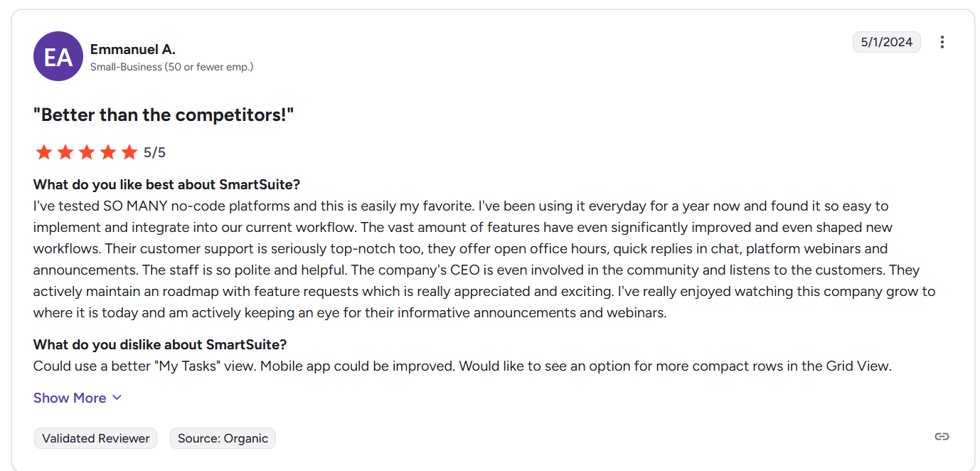This screenshot has width=980, height=471.
Task: Click the second rating star
Action: (x=65, y=152)
